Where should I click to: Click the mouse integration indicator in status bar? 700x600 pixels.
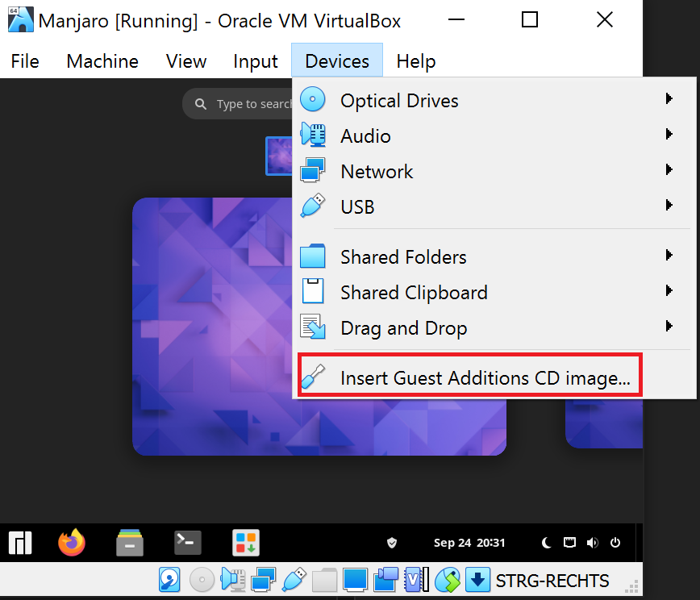[x=448, y=580]
